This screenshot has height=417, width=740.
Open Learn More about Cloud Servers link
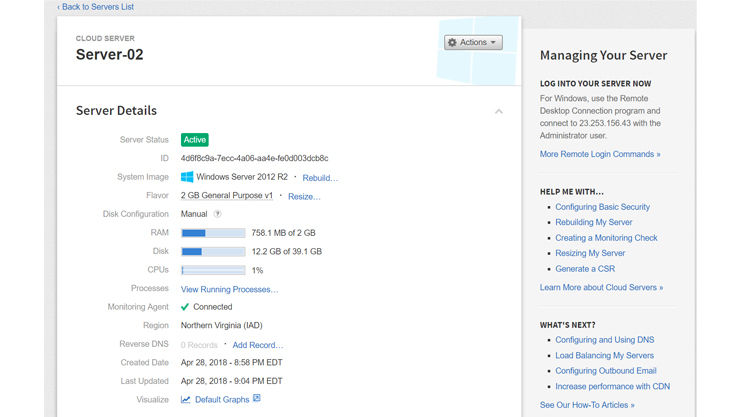coord(601,287)
